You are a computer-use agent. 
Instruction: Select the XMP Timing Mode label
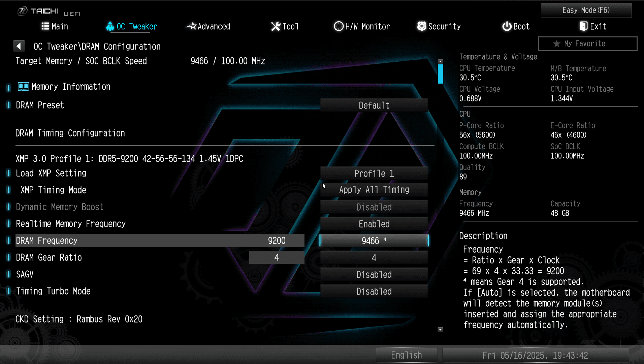54,190
